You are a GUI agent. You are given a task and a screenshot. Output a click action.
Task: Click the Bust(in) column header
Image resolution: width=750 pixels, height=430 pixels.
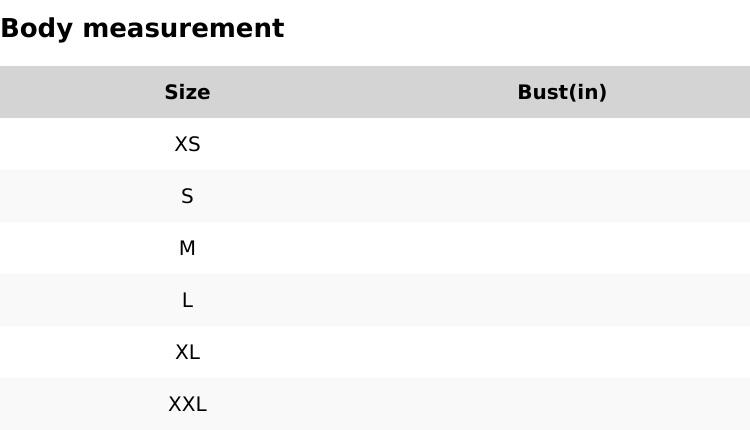click(x=562, y=92)
